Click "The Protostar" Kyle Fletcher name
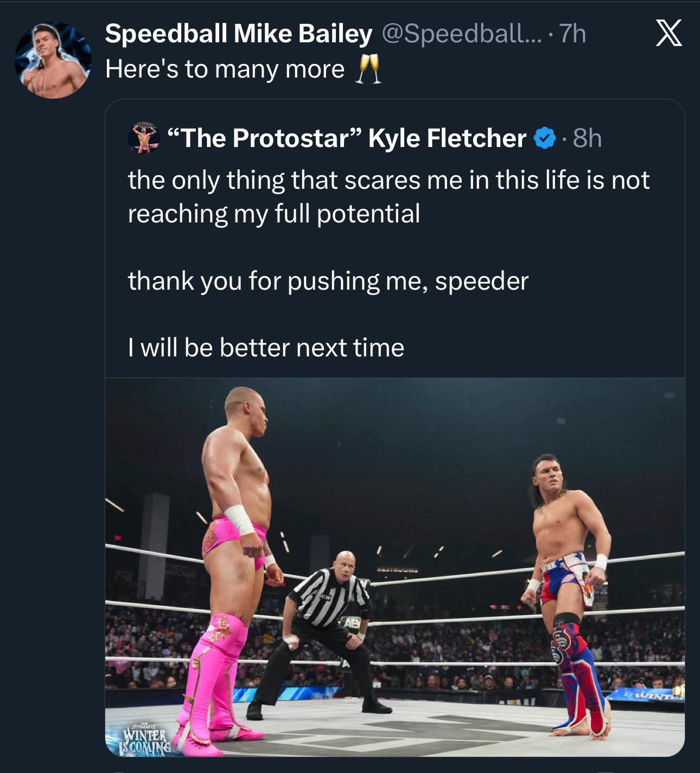700x773 pixels. pyautogui.click(x=347, y=138)
